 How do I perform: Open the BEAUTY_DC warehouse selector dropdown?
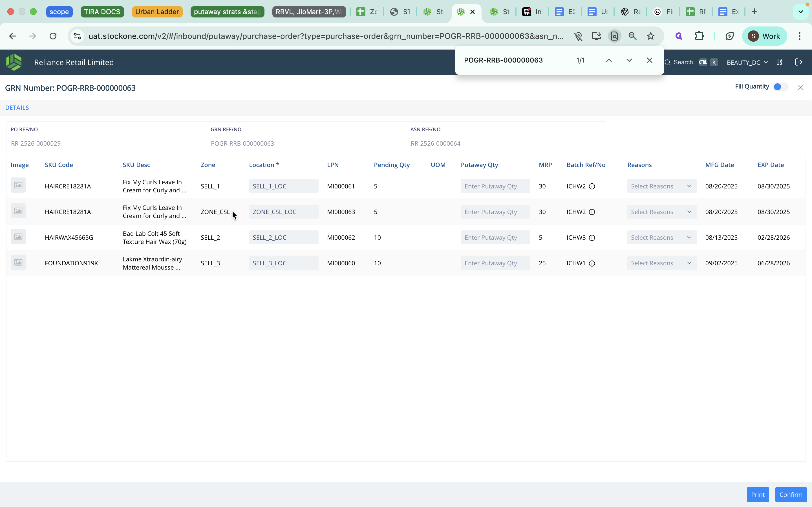pos(747,62)
